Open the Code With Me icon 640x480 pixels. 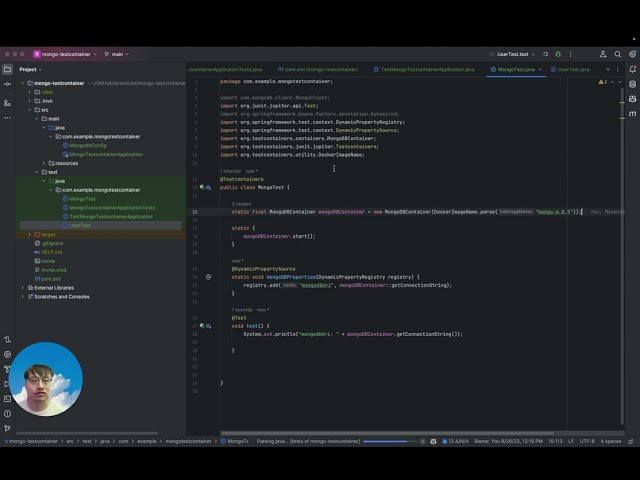603,54
